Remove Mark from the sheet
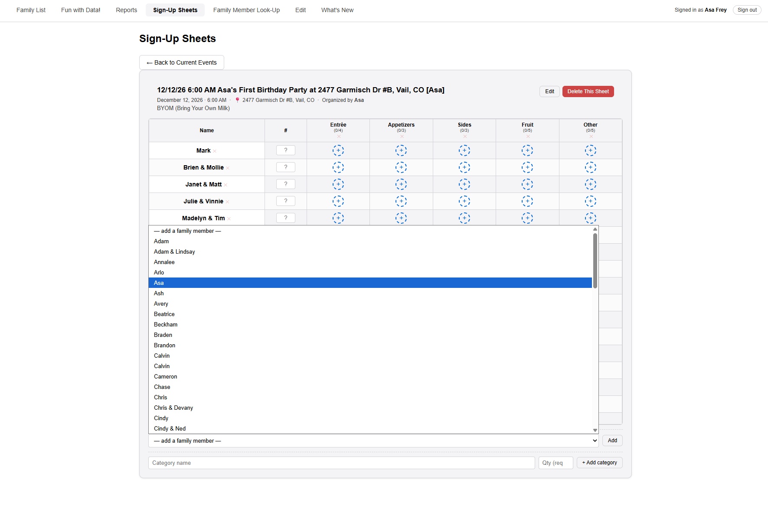The width and height of the screenshot is (768, 532). tap(215, 151)
